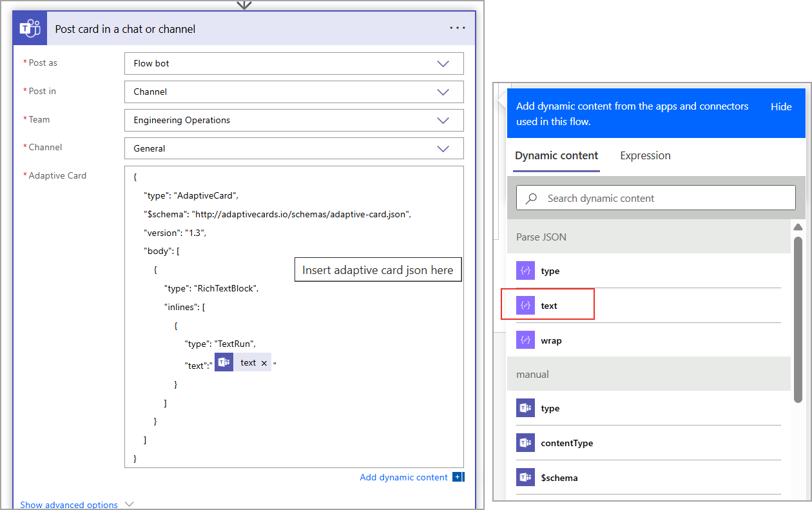Click the Add dynamic content link

[403, 477]
